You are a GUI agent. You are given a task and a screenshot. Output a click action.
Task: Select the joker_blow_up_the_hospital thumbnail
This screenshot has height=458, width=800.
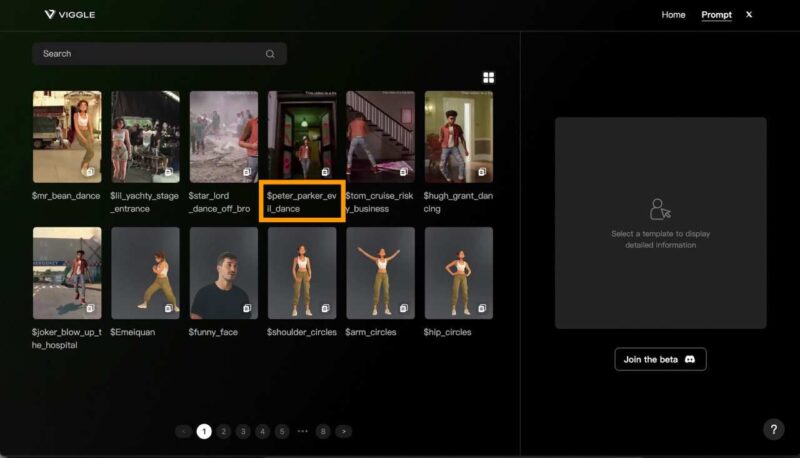point(67,273)
